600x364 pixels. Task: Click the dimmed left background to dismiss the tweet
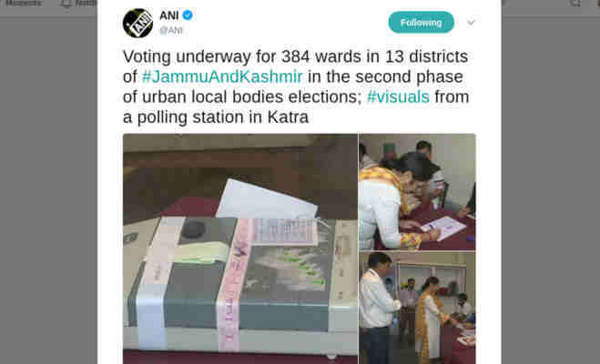(x=48, y=191)
